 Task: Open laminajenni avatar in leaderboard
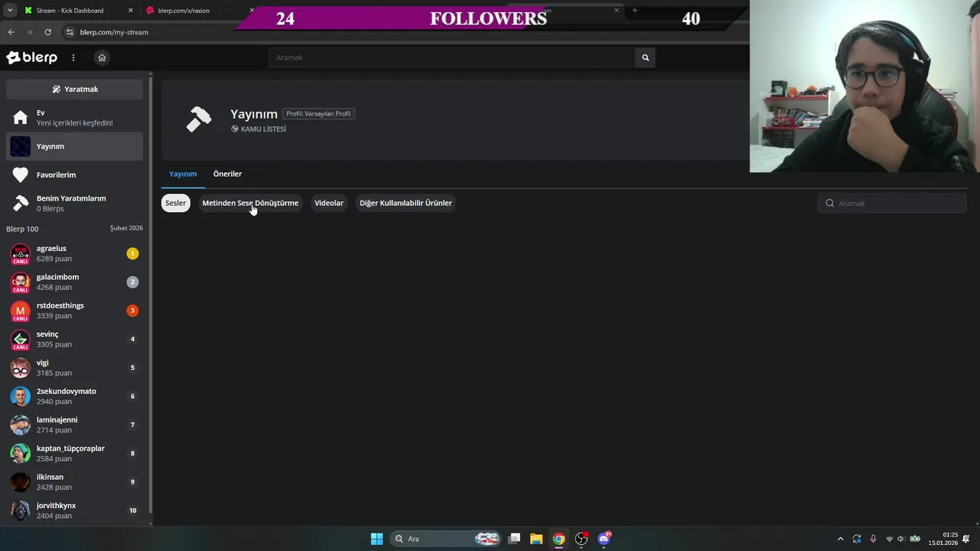pos(21,425)
